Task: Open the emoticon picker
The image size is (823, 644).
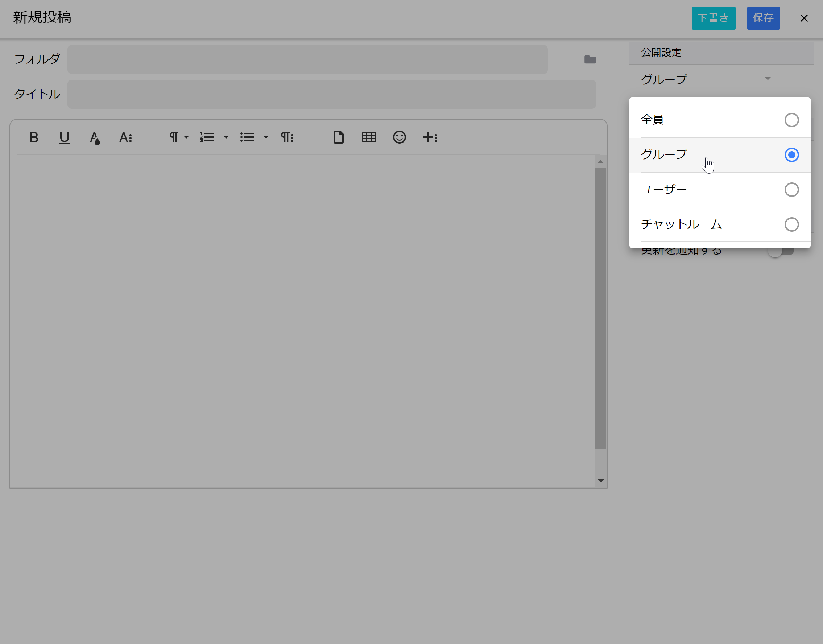Action: 399,137
